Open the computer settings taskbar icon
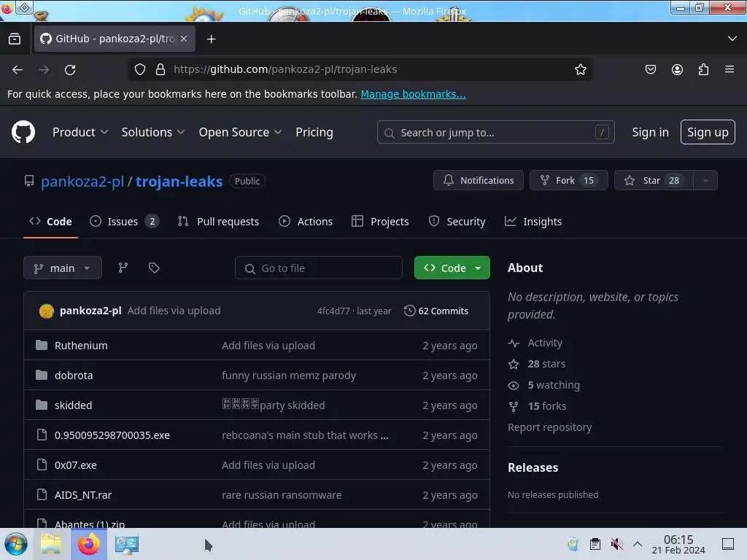This screenshot has height=560, width=747. (x=127, y=544)
